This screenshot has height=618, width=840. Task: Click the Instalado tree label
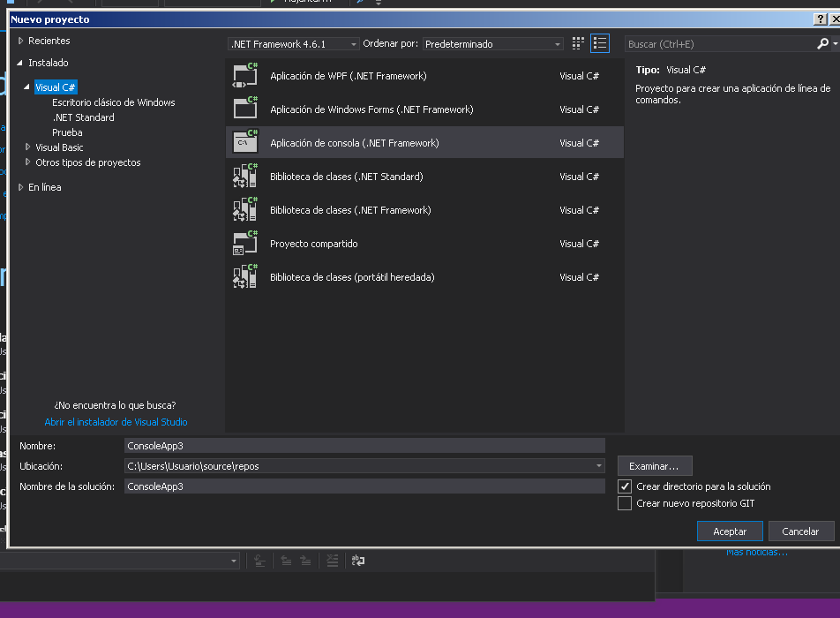pos(49,63)
